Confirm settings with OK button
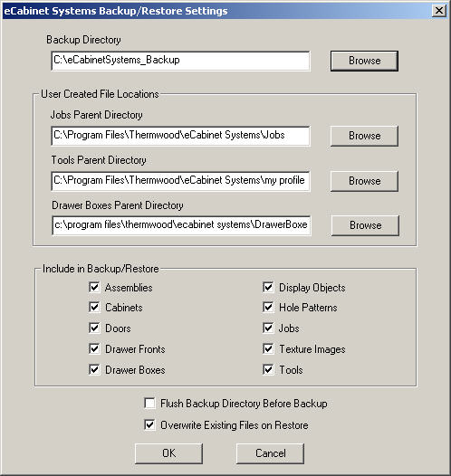This screenshot has width=451, height=476. 168,453
